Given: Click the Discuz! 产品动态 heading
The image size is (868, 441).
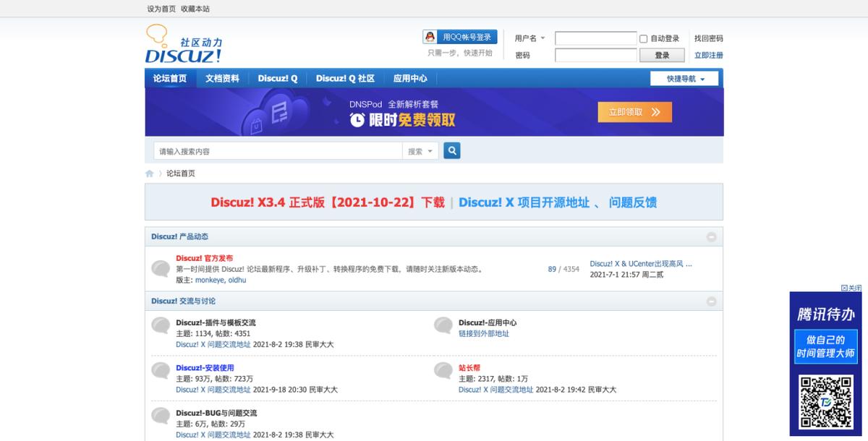Looking at the screenshot, I should [x=180, y=236].
